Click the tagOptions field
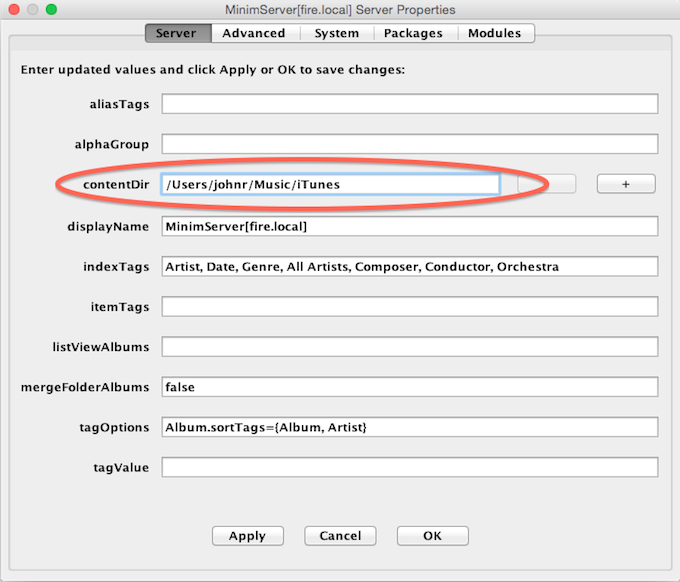The image size is (680, 582). click(x=410, y=427)
